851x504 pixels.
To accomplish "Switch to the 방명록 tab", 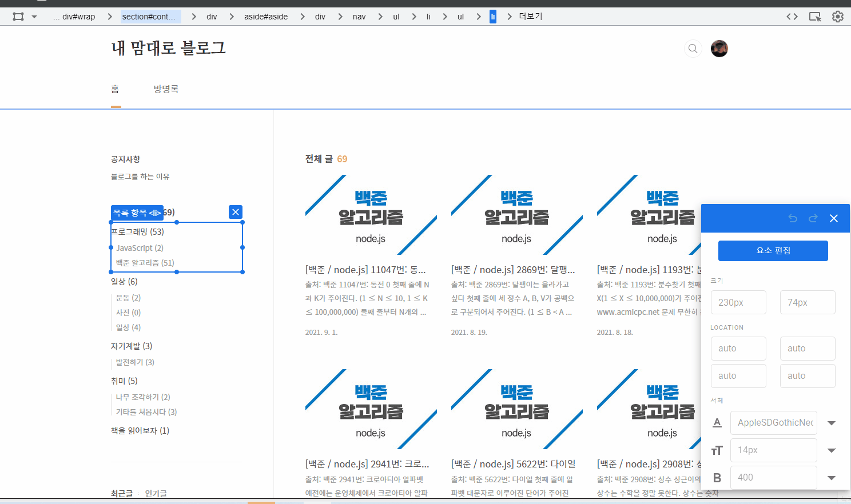I will pos(166,89).
